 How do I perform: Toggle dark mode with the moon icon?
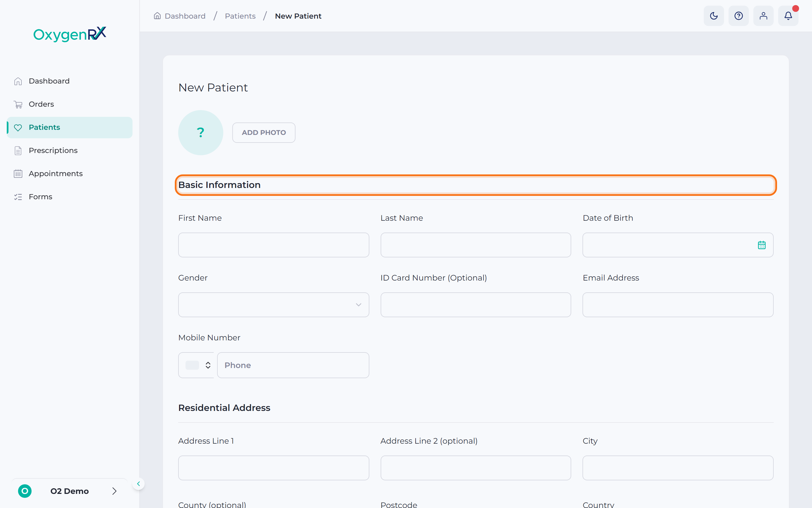714,16
